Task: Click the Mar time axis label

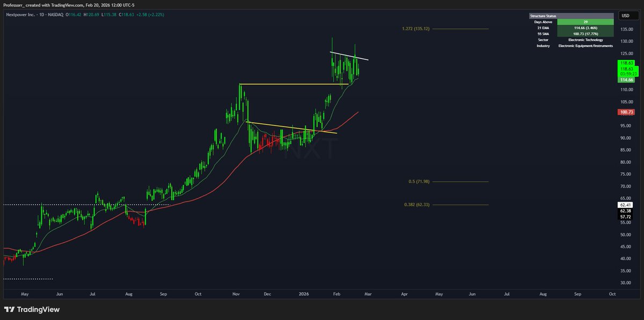Action: coord(368,294)
